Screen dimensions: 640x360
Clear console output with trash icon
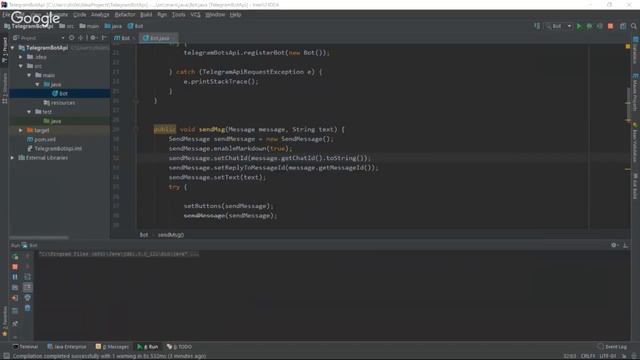click(27, 308)
